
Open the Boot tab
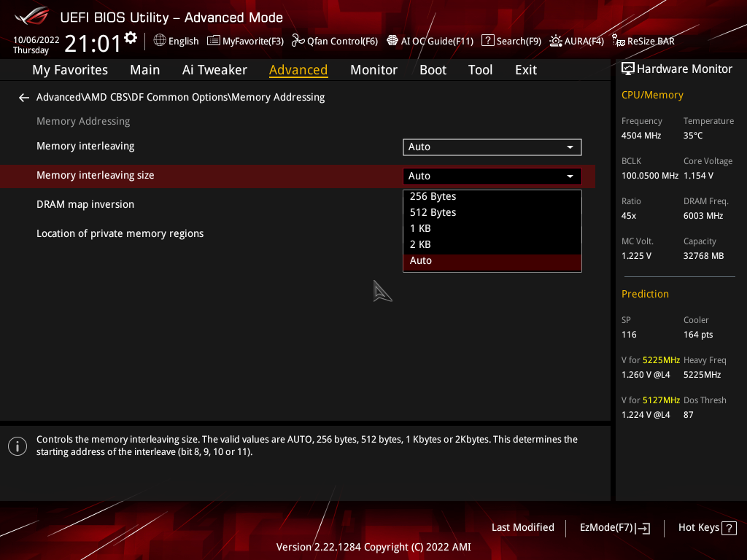coord(433,70)
